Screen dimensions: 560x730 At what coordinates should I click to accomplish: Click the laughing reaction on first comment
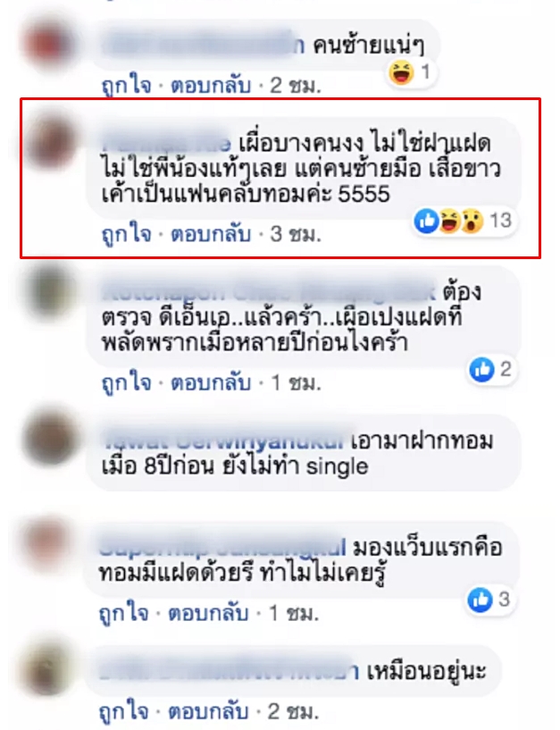[401, 73]
